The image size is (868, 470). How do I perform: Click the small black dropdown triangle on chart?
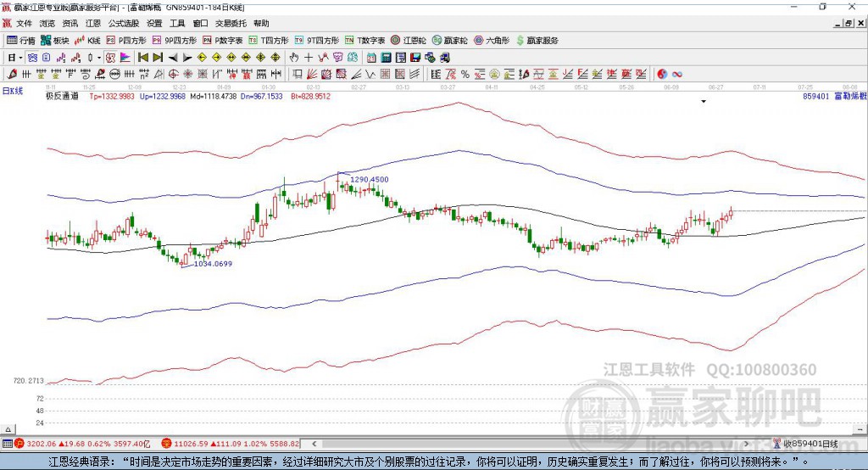704,102
